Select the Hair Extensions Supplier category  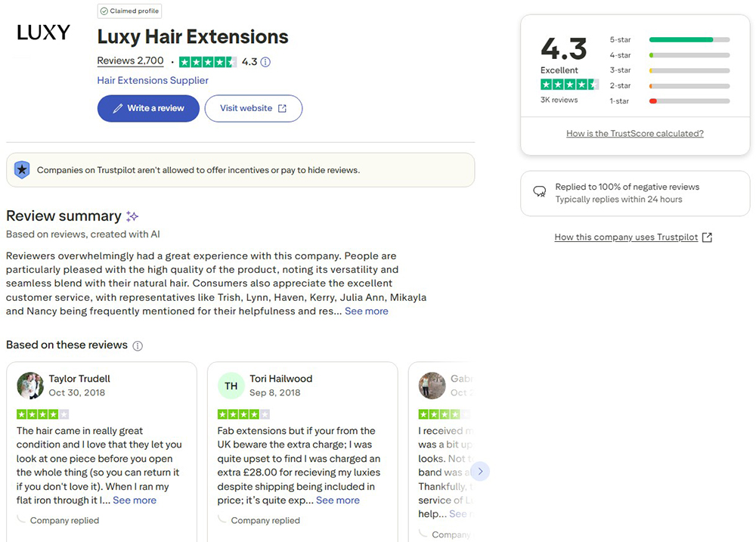(x=152, y=80)
